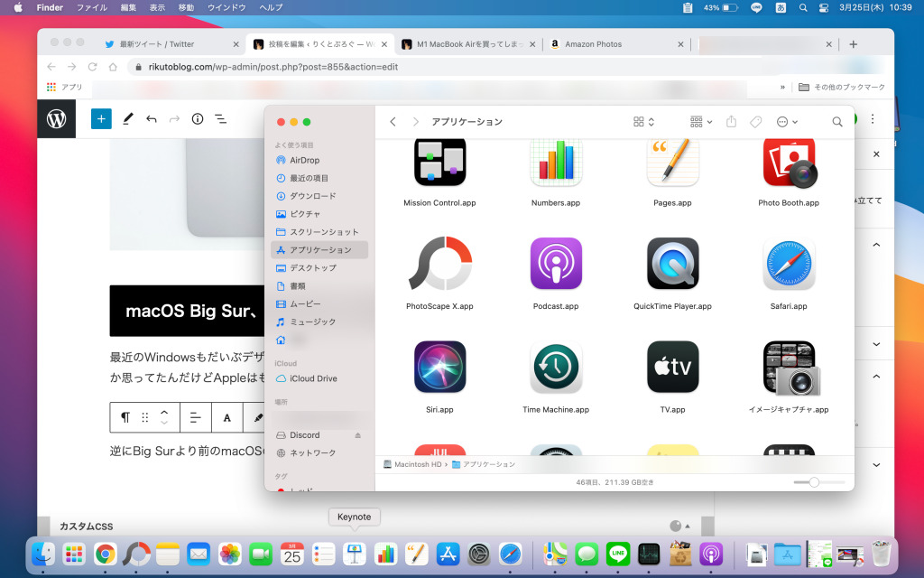This screenshot has width=924, height=578.
Task: Open text alignment options in block toolbar
Action: click(195, 417)
